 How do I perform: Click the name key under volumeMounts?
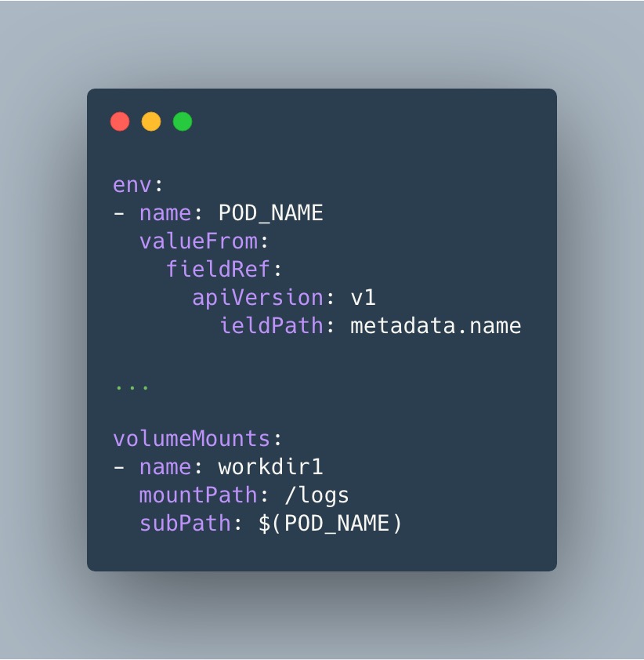[x=165, y=468]
